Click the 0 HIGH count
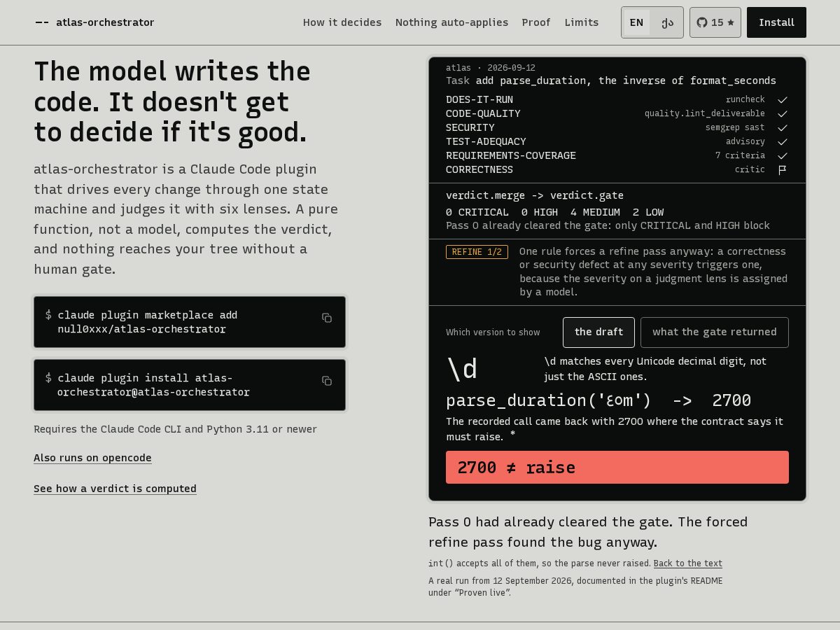The height and width of the screenshot is (630, 840). [540, 212]
